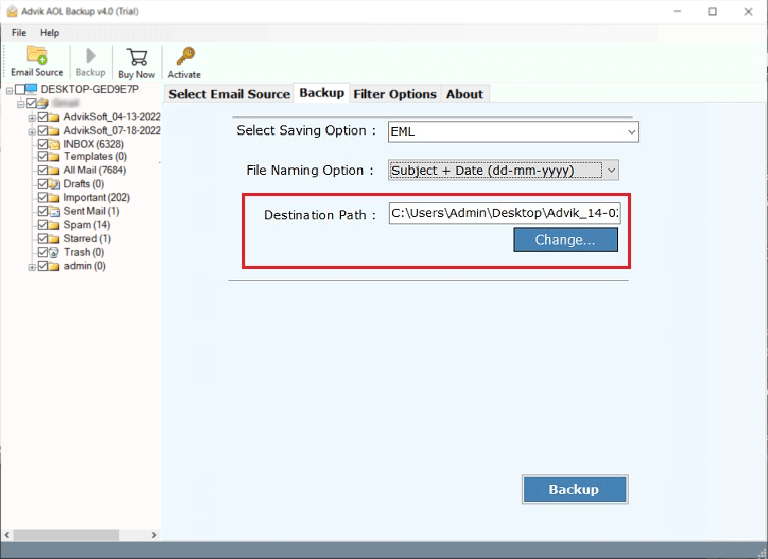Screen dimensions: 768x559
Task: Click the Important folder icon
Action: (54, 197)
